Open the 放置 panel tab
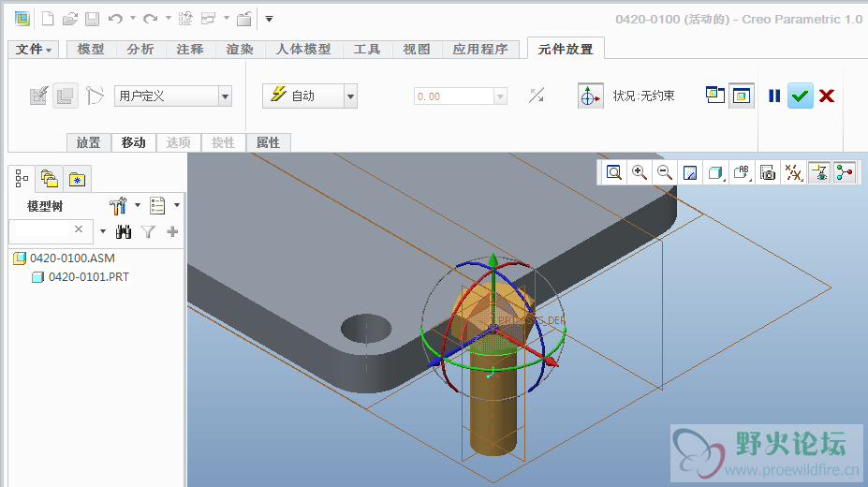868x487 pixels. (x=89, y=142)
